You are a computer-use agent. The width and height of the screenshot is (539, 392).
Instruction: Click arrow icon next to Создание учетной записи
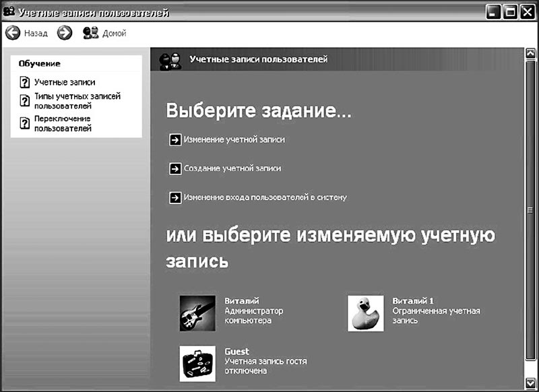[x=175, y=168]
